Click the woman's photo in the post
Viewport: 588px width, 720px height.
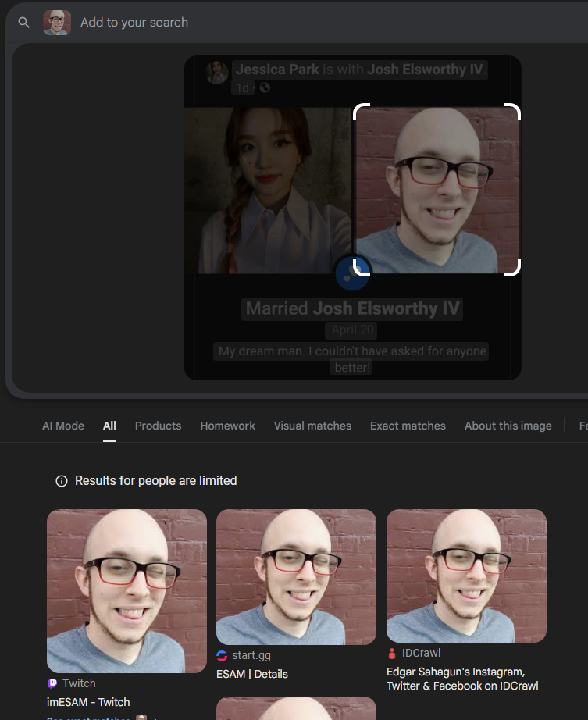[x=268, y=191]
